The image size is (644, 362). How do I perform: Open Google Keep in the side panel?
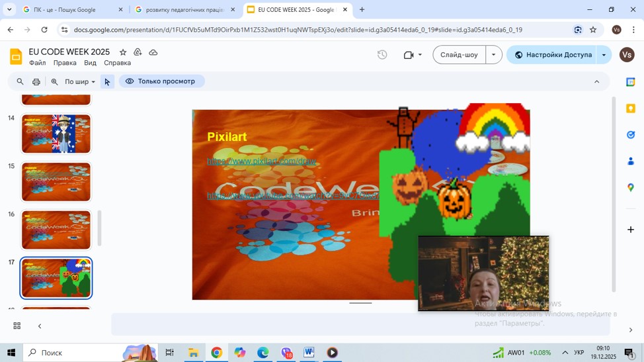tap(630, 109)
